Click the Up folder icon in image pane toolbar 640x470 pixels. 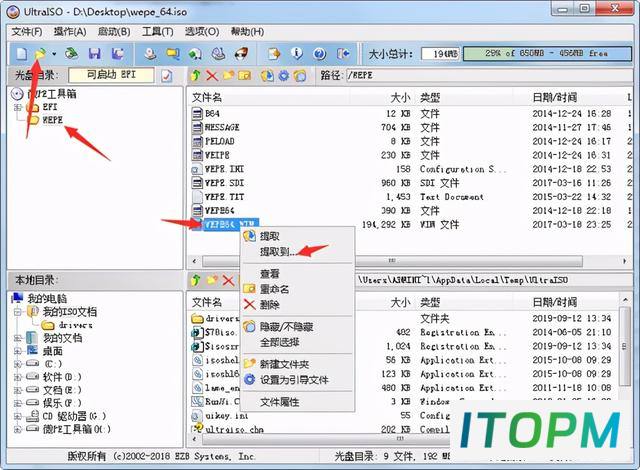[196, 75]
